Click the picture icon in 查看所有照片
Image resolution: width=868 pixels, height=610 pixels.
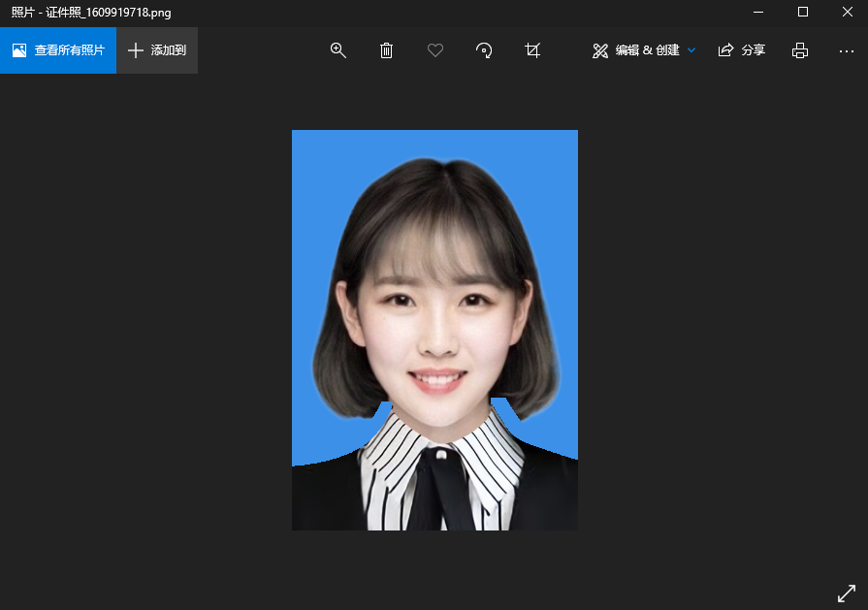19,50
